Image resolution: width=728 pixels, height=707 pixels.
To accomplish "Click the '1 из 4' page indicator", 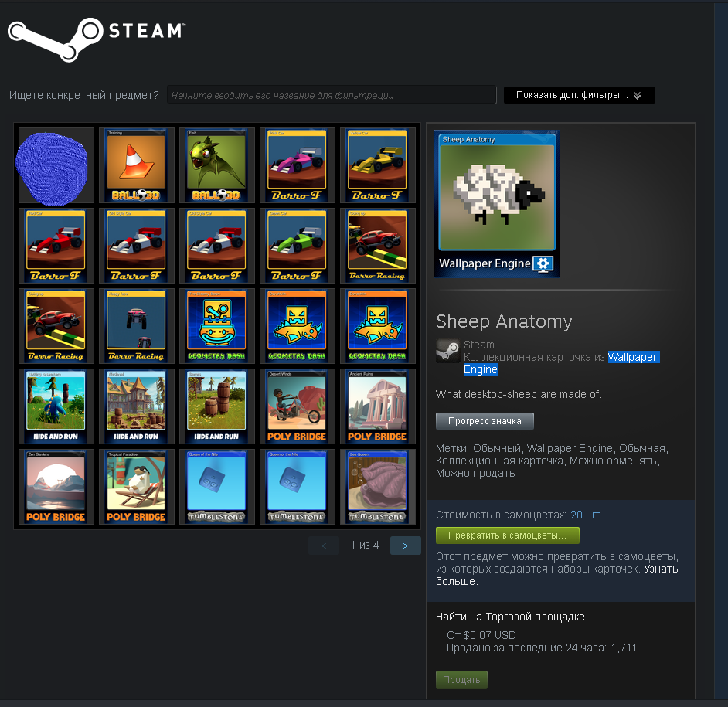I will [x=365, y=545].
